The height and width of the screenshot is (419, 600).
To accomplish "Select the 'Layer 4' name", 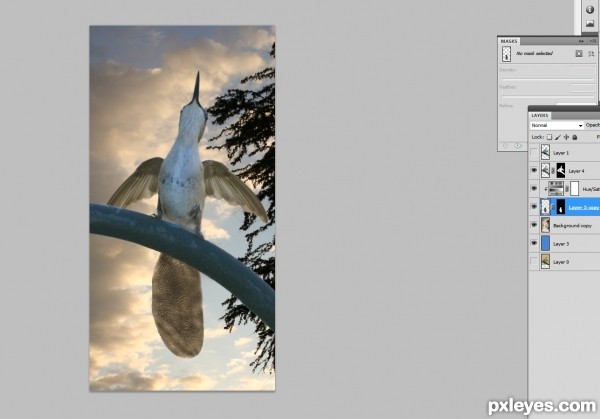I will [576, 171].
